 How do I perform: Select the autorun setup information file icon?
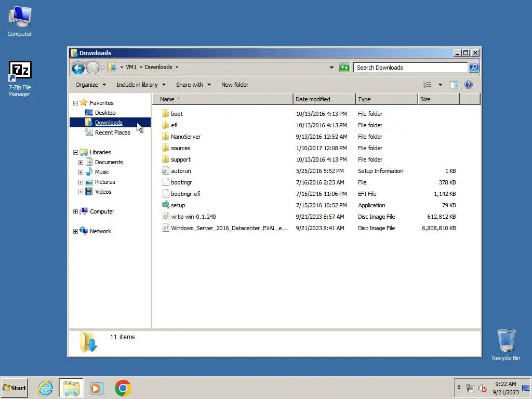(165, 170)
